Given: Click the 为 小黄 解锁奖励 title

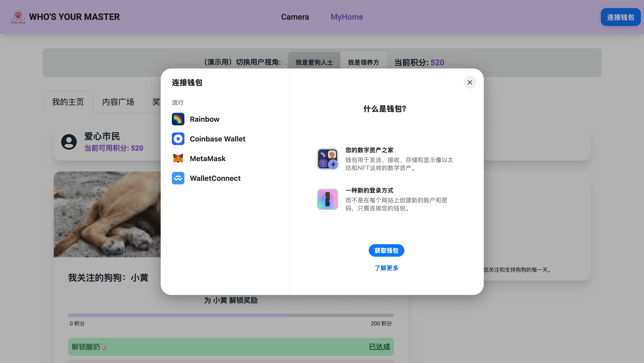Looking at the screenshot, I should [231, 300].
